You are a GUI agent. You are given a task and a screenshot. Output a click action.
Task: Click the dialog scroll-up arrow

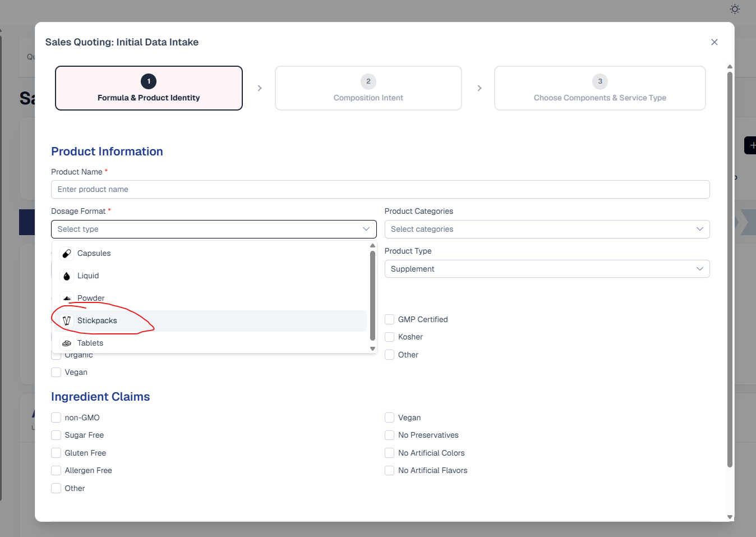click(730, 67)
